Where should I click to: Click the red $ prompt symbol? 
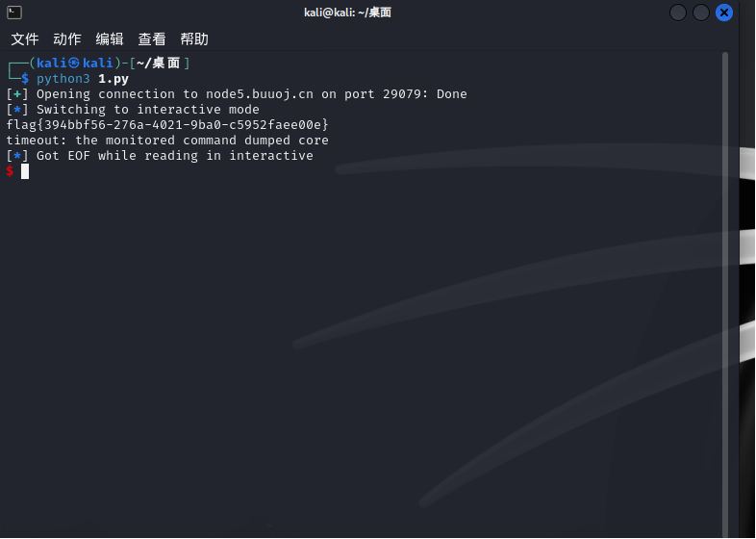tap(10, 171)
